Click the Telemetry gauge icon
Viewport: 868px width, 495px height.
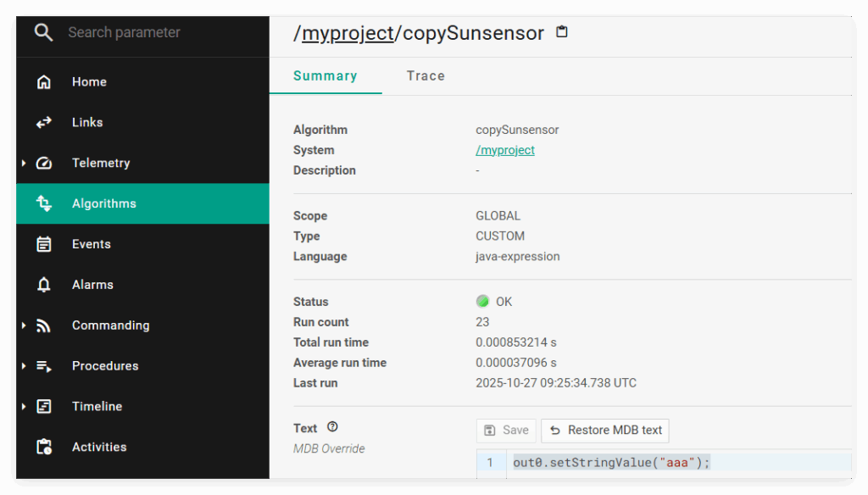point(44,164)
